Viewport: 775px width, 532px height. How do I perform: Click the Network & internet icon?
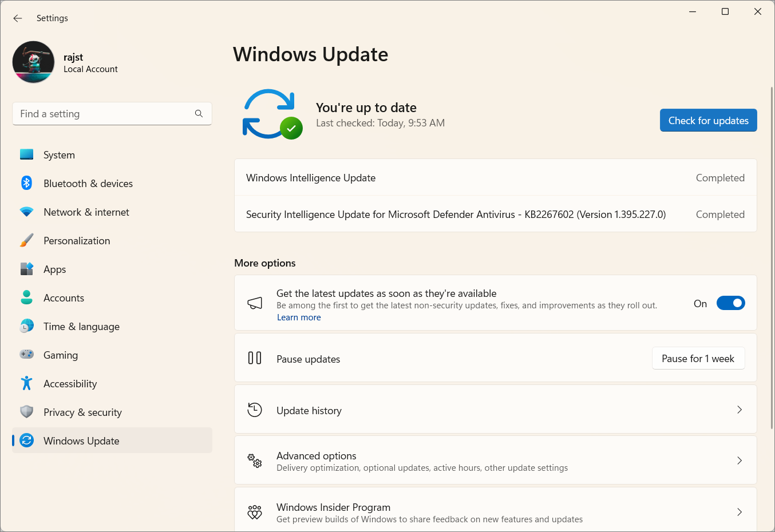pos(26,212)
